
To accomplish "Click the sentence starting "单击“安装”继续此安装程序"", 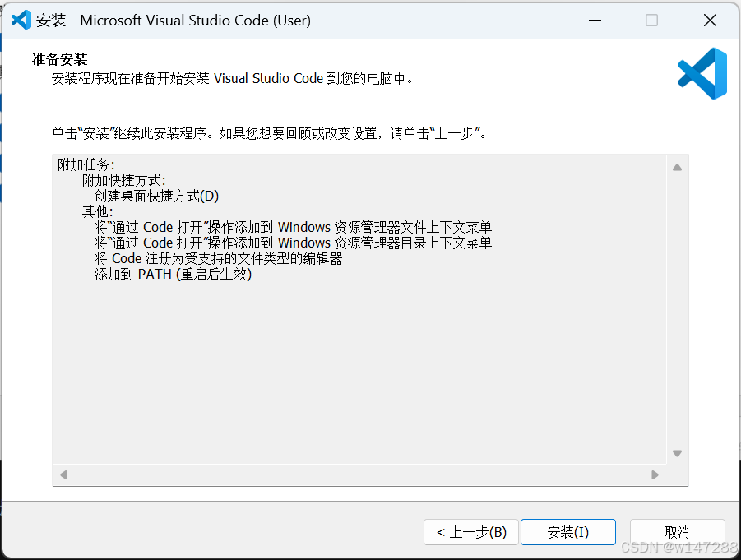I will point(269,134).
